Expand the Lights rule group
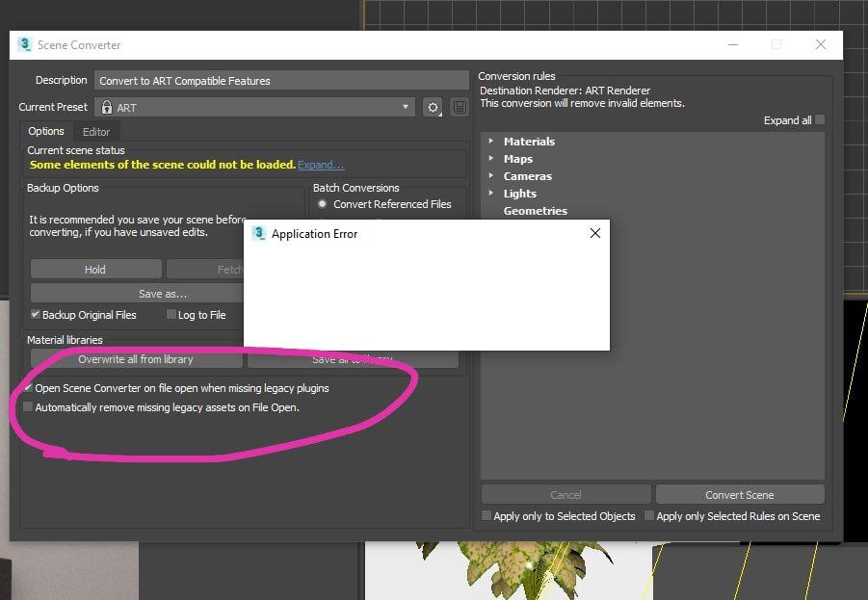The height and width of the screenshot is (600, 868). [491, 193]
